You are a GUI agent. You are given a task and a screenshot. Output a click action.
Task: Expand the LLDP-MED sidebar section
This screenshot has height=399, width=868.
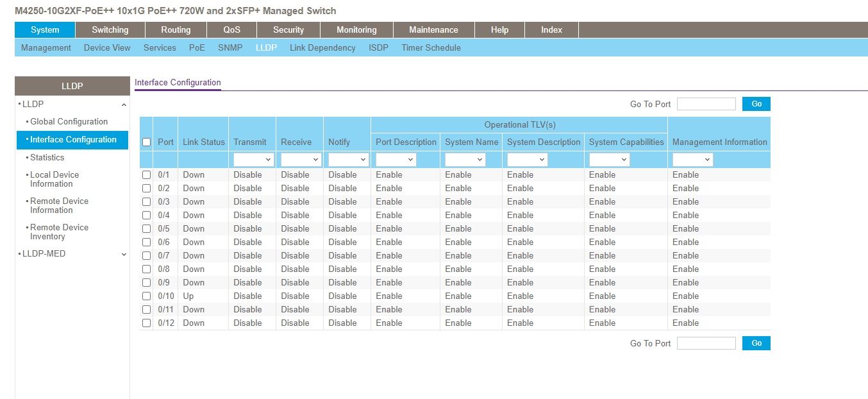pos(124,254)
